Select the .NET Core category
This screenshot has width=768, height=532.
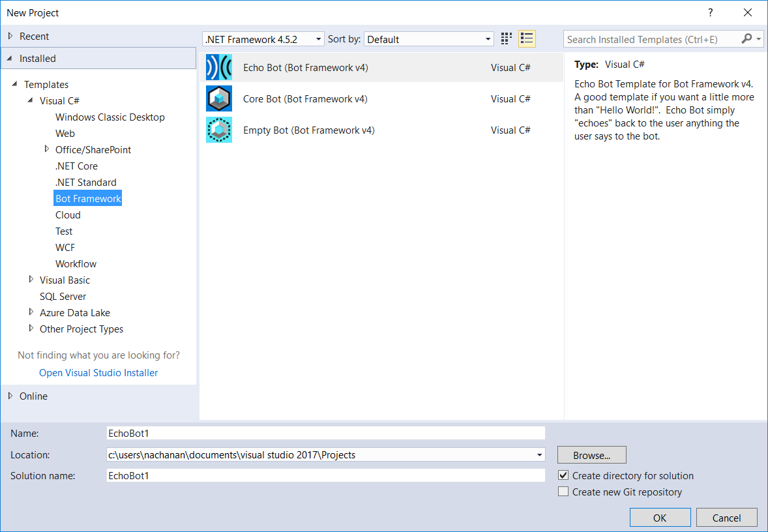76,166
